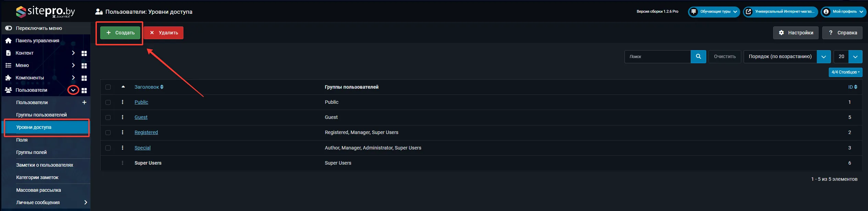
Task: Open three-dot actions for Public row
Action: click(123, 102)
